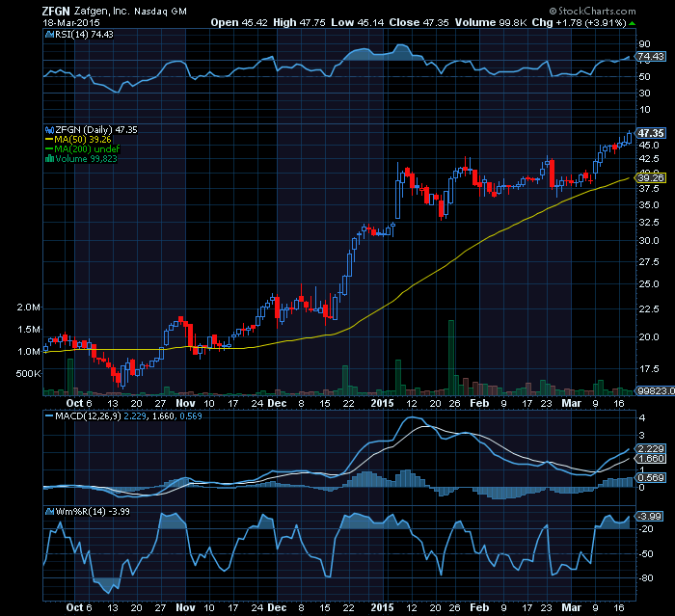Click the 500K volume axis label
This screenshot has height=616, width=675.
point(28,374)
